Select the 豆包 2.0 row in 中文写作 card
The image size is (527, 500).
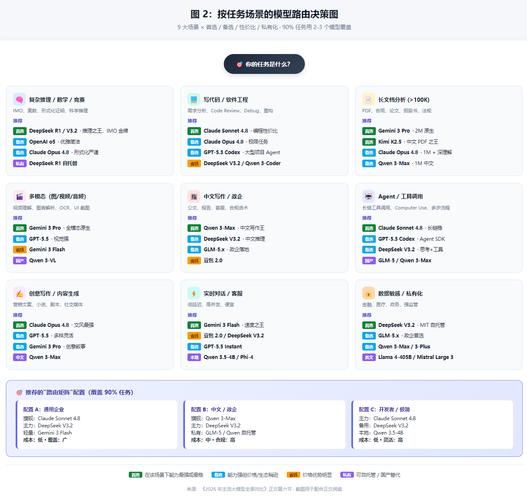coord(205,260)
